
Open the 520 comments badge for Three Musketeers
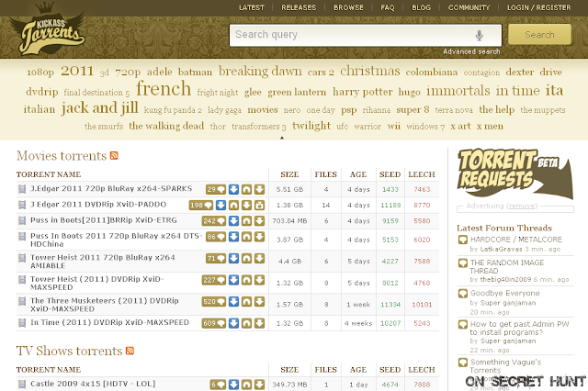[214, 302]
